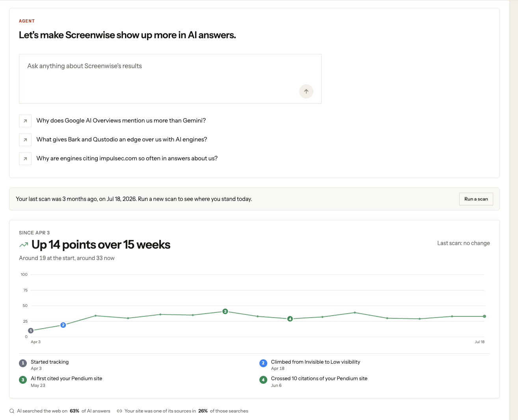
Task: Click the magnifier icon beside 'AI searched the web'
Action: 12,411
